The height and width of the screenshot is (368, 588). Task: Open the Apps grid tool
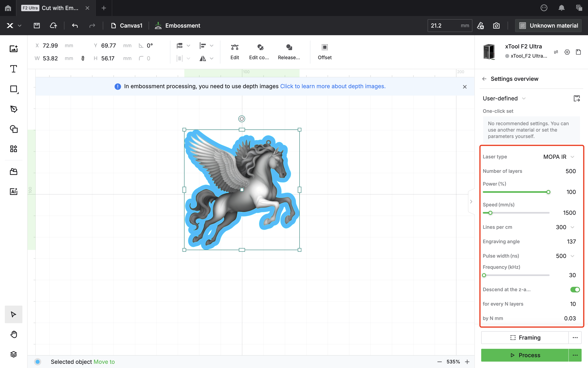14,149
